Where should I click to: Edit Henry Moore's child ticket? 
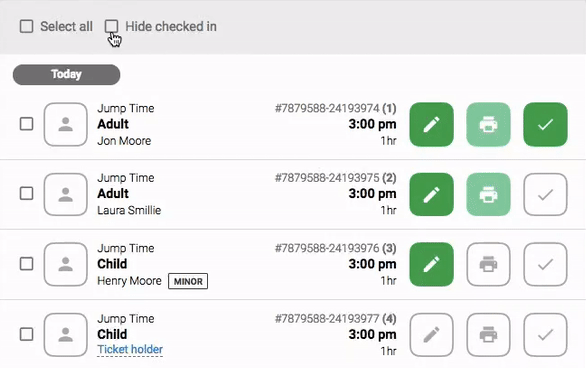(432, 264)
